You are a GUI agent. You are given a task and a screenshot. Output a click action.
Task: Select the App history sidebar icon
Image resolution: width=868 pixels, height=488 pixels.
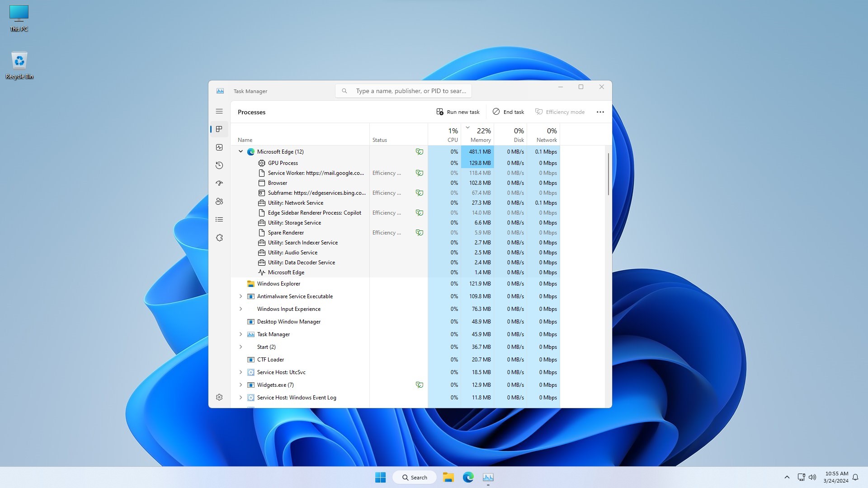pos(219,165)
